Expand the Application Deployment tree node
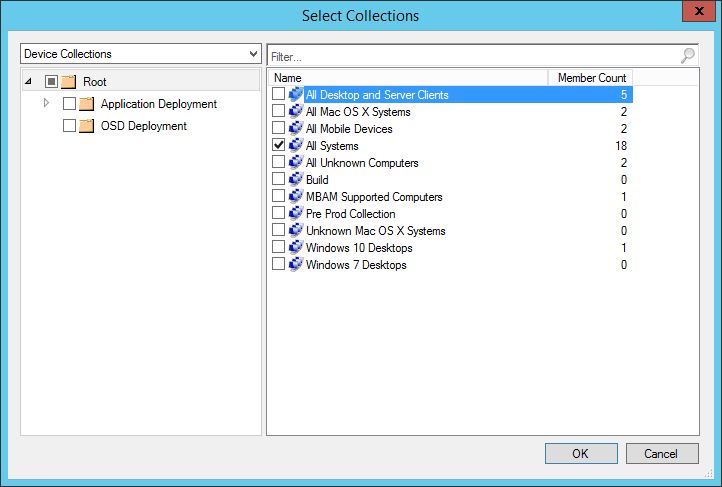The width and height of the screenshot is (722, 487). pyautogui.click(x=46, y=103)
